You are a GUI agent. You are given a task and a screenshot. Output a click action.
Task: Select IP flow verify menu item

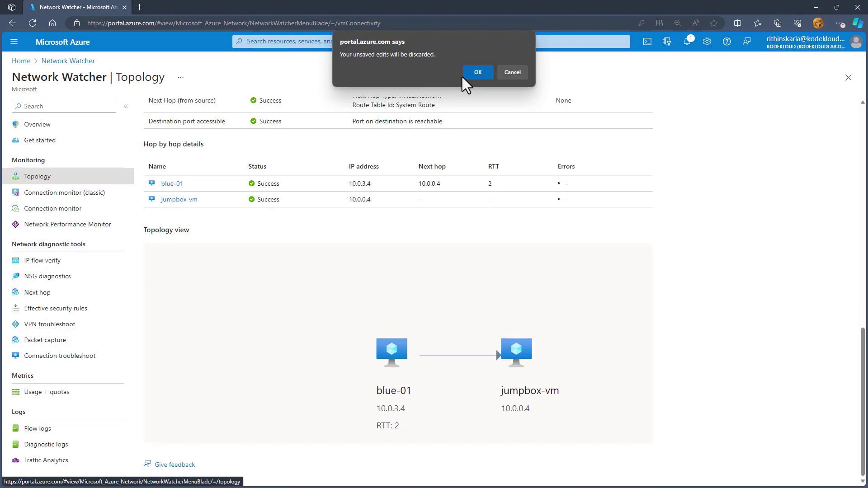42,260
